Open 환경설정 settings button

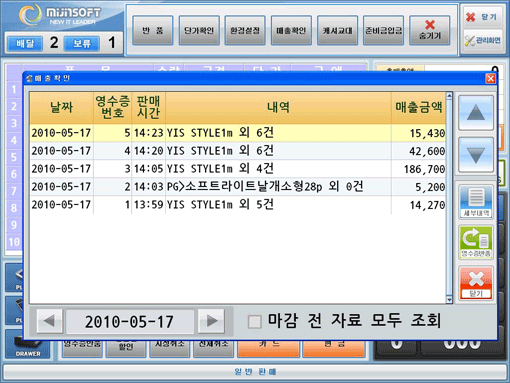pyautogui.click(x=245, y=30)
